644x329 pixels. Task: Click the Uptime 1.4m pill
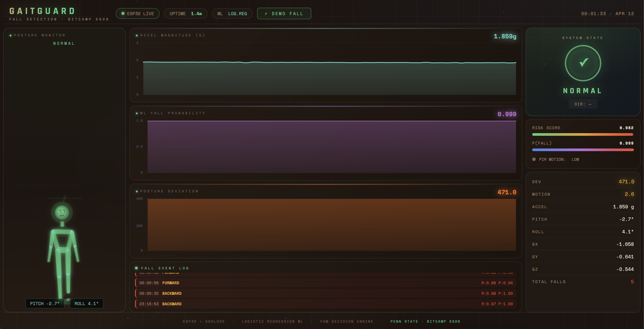(185, 14)
